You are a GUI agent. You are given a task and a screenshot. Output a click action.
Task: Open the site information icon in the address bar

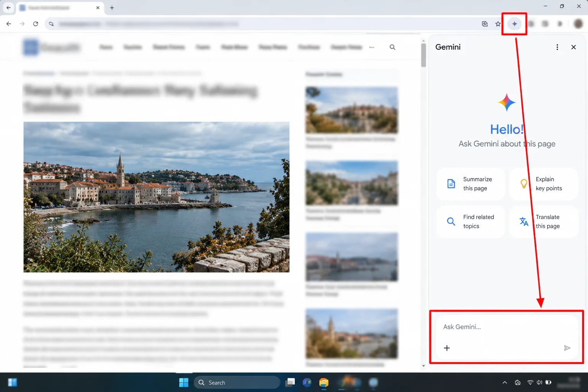coord(51,24)
